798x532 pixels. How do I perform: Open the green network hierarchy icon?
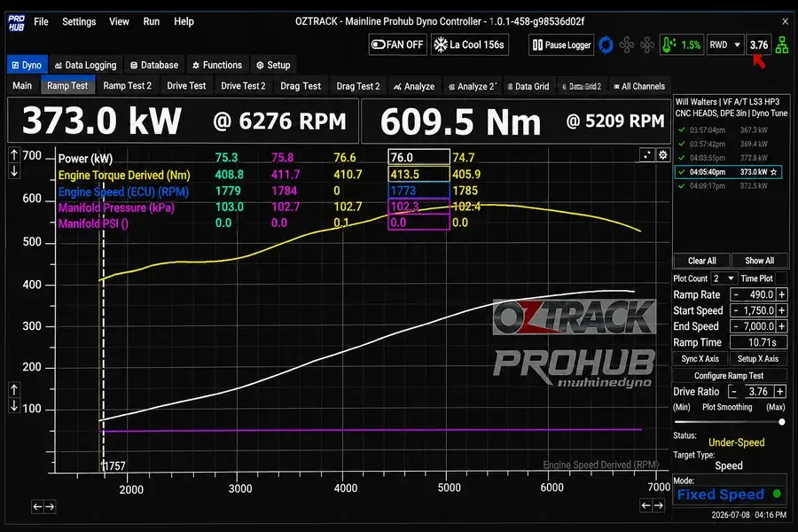pyautogui.click(x=782, y=45)
